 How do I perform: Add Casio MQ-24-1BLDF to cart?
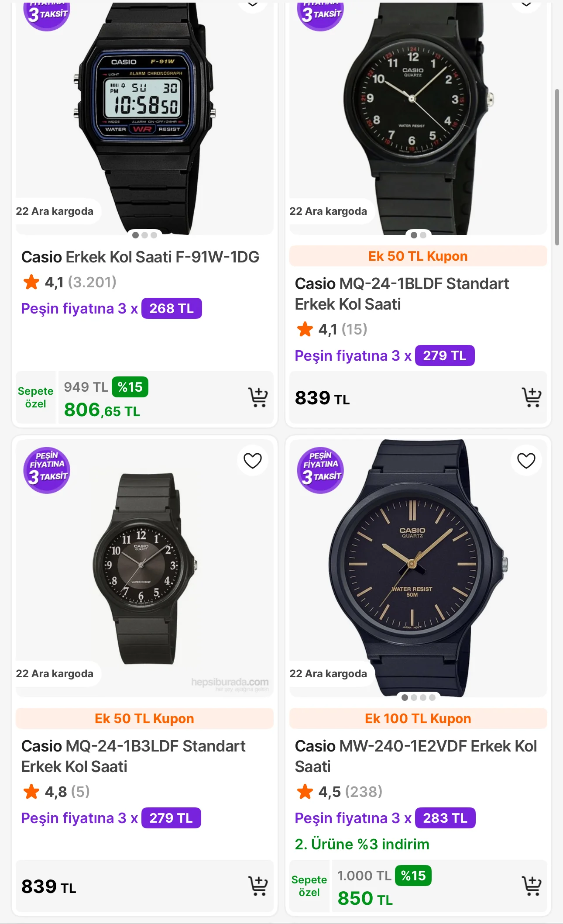531,397
